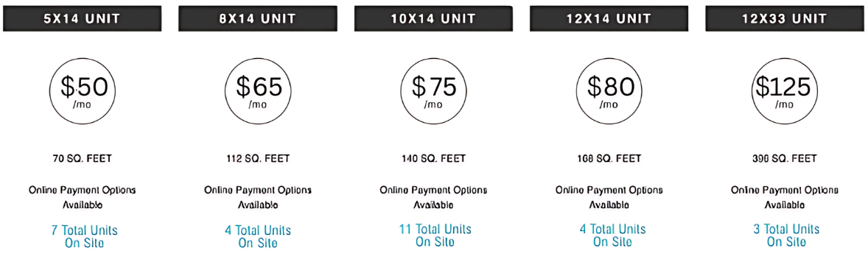The height and width of the screenshot is (270, 868).
Task: Click the 3 Total Units On Site link
Action: tap(785, 235)
